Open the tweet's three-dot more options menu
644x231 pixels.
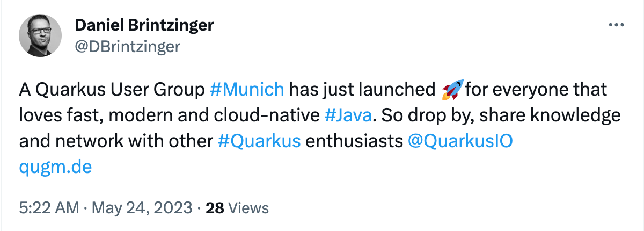point(616,25)
